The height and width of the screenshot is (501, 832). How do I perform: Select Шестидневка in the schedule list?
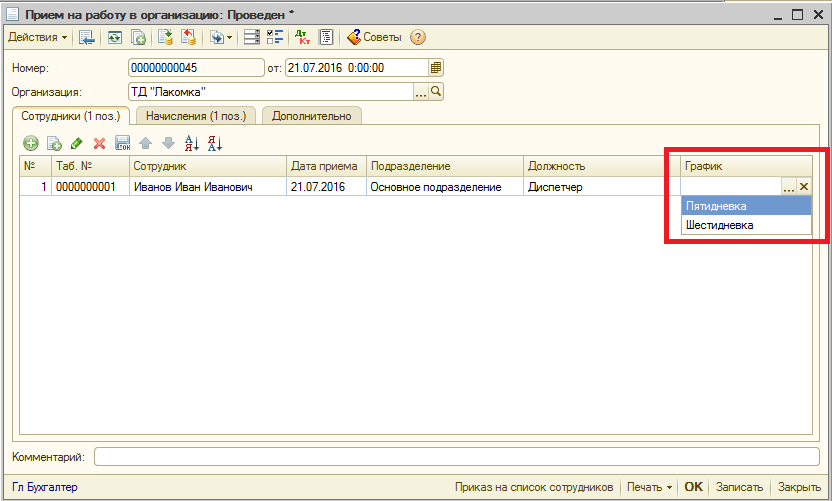pyautogui.click(x=745, y=225)
